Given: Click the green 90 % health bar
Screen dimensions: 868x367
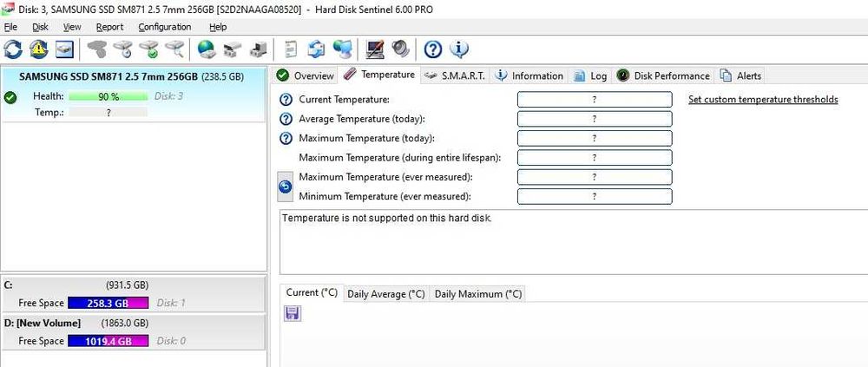Looking at the screenshot, I should (108, 96).
